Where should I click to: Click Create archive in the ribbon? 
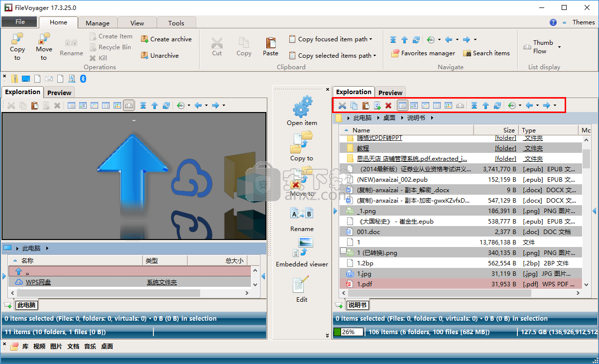(166, 39)
